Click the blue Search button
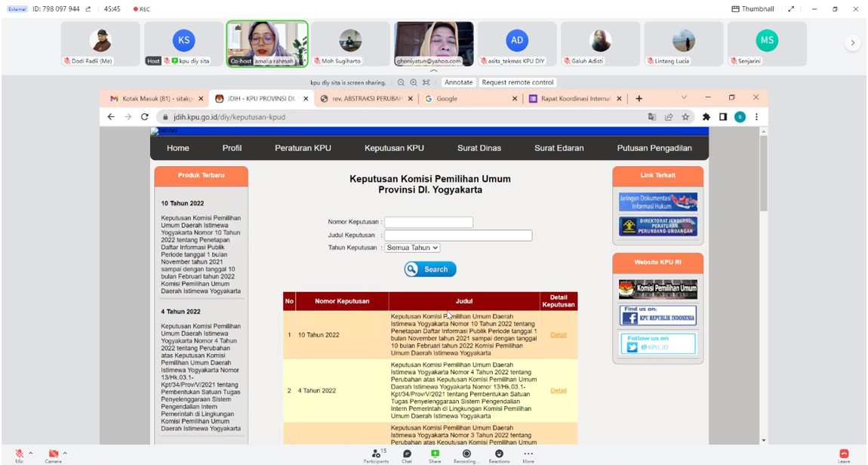 [x=430, y=269]
